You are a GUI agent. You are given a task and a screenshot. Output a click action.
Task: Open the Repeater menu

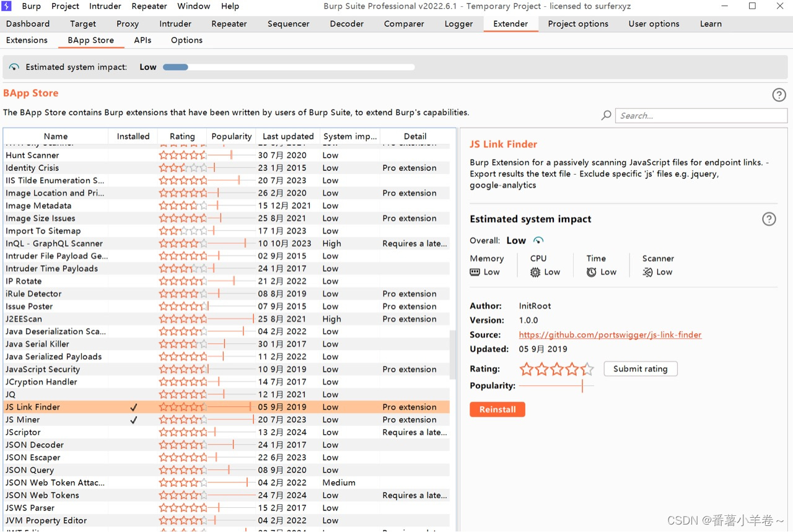click(x=149, y=6)
